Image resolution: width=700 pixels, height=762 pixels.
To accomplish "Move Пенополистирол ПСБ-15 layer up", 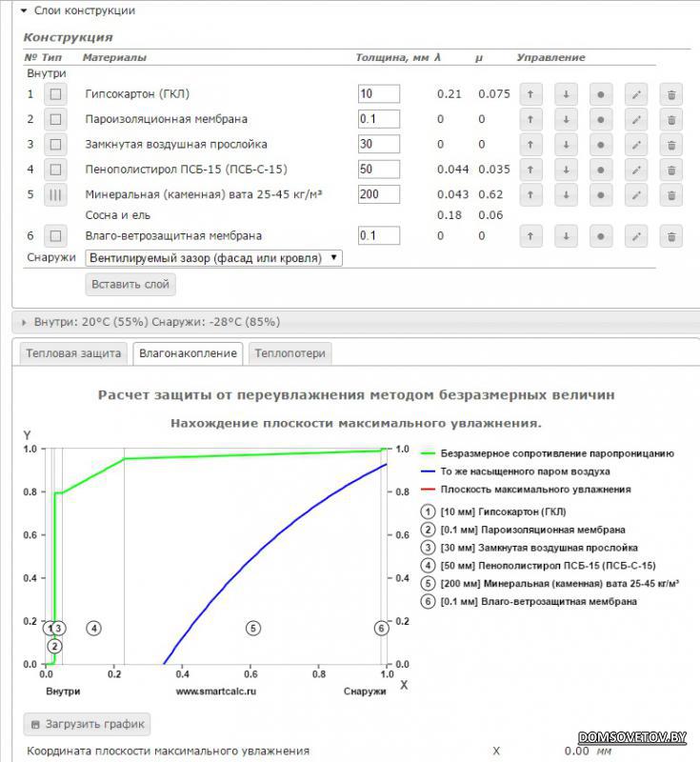I will 530,170.
